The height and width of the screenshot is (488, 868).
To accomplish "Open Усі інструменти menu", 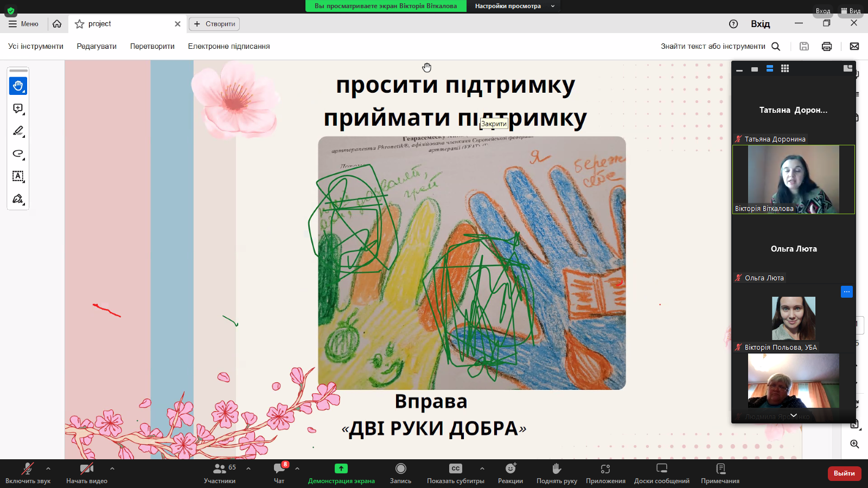I will 36,47.
